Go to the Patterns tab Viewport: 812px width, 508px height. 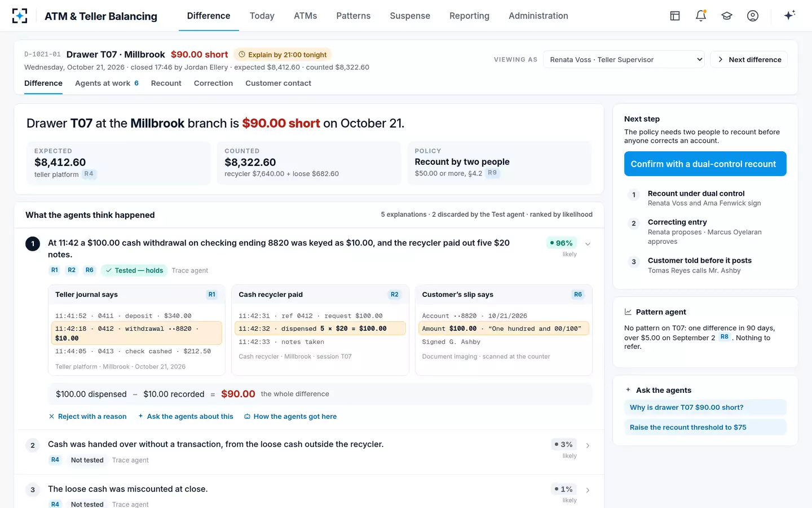(x=354, y=16)
